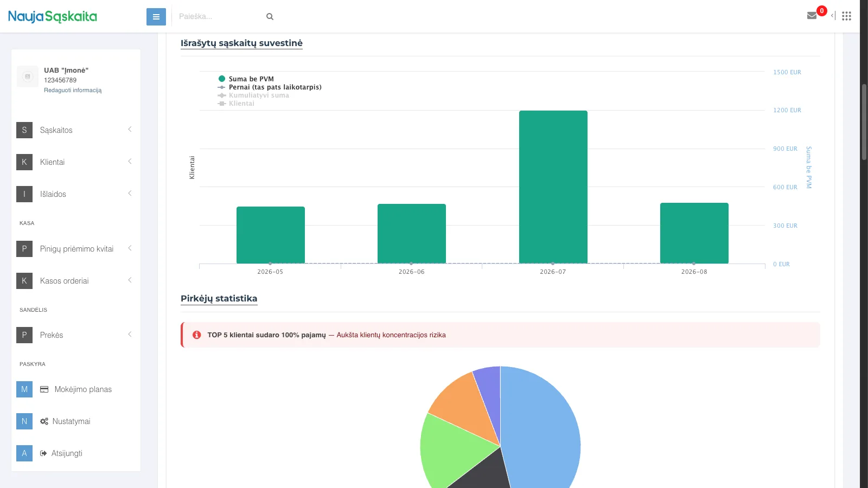
Task: Click the 2026-07 axis label
Action: (x=553, y=272)
